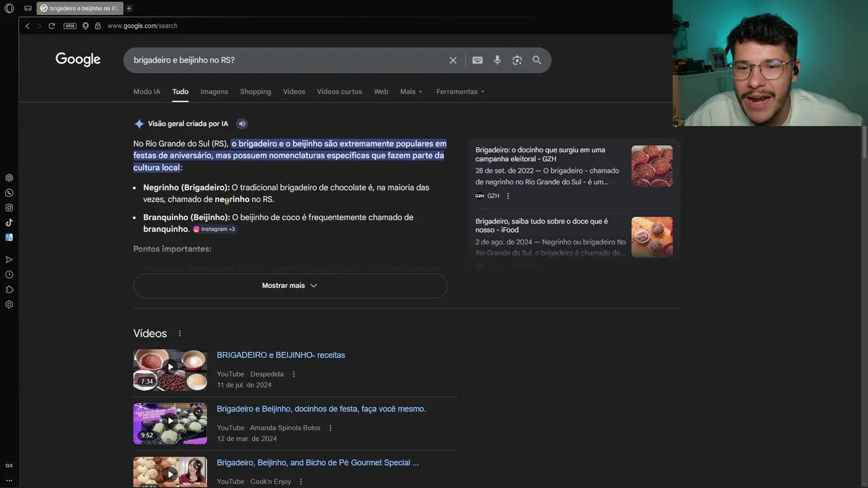Open GZH article about brigadeiro campaign

tap(540, 155)
